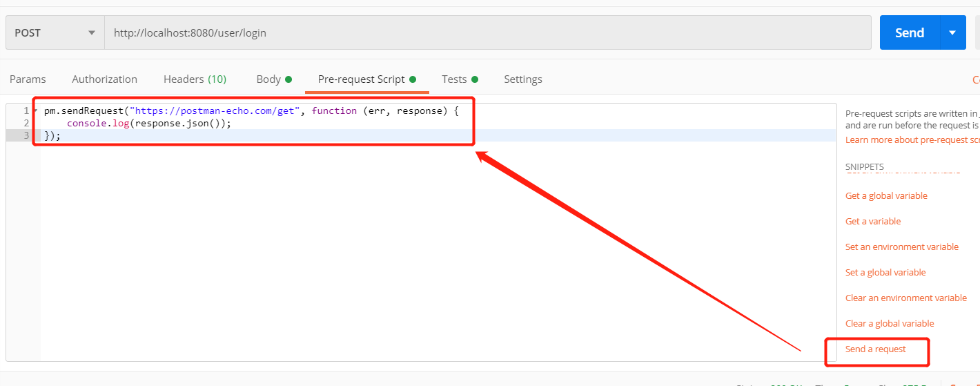Expand the Send button arrow options

(x=953, y=32)
